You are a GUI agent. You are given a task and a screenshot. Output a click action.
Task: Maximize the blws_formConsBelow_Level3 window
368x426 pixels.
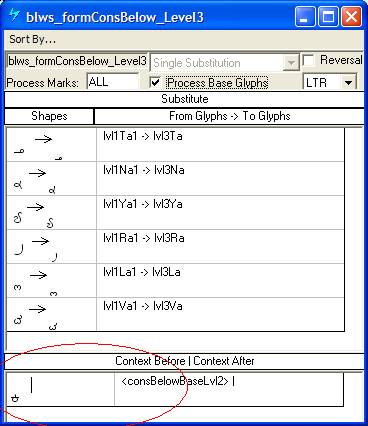click(328, 16)
